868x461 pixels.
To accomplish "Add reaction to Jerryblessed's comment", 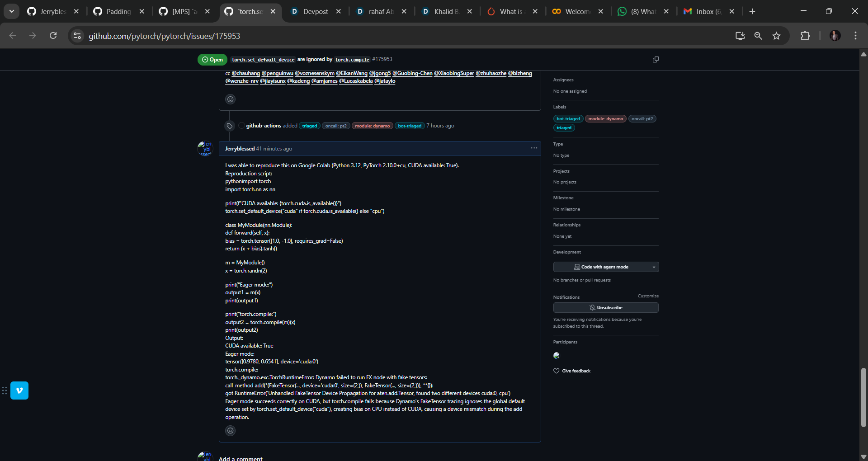I will 231,431.
